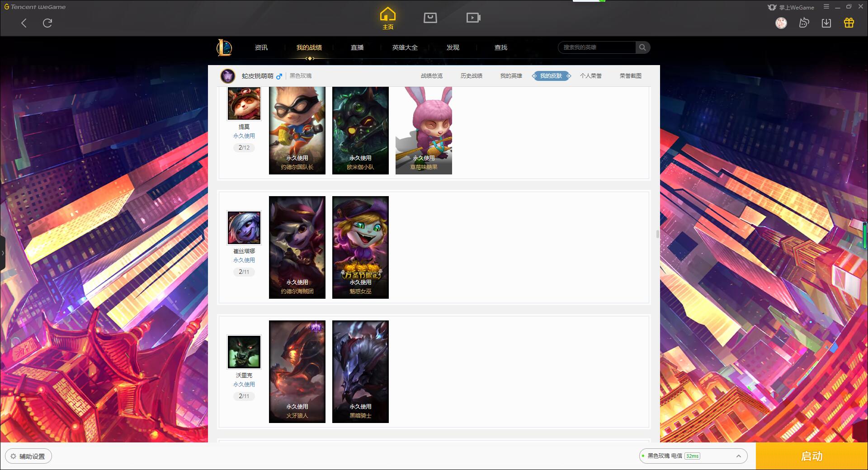Viewport: 868px width, 470px height.
Task: Open the hamburger menu icon in title bar
Action: (826, 7)
